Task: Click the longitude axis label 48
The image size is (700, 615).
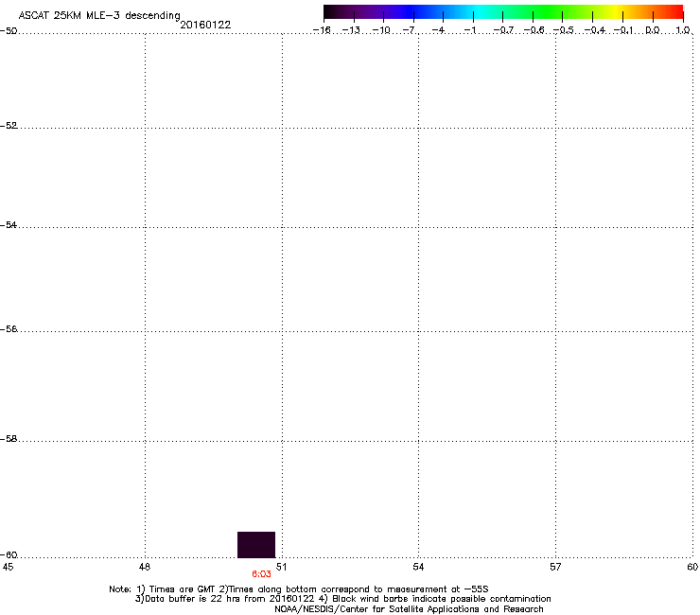Action: coord(145,567)
